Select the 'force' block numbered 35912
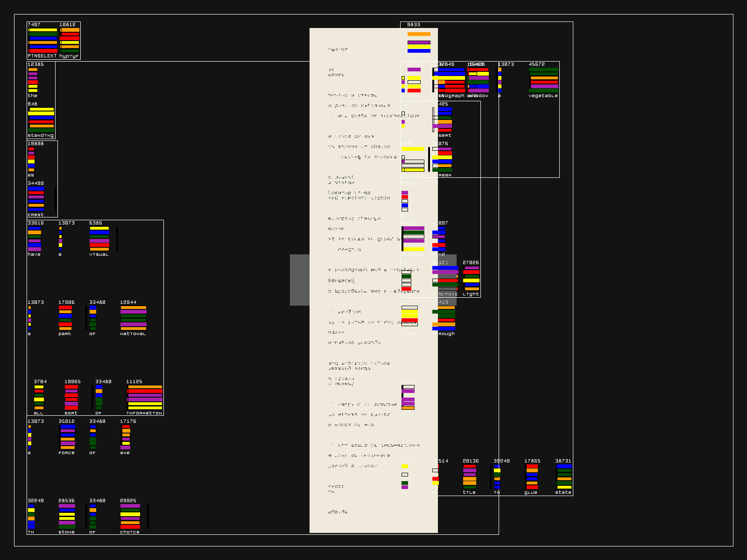This screenshot has height=560, width=747. click(67, 437)
